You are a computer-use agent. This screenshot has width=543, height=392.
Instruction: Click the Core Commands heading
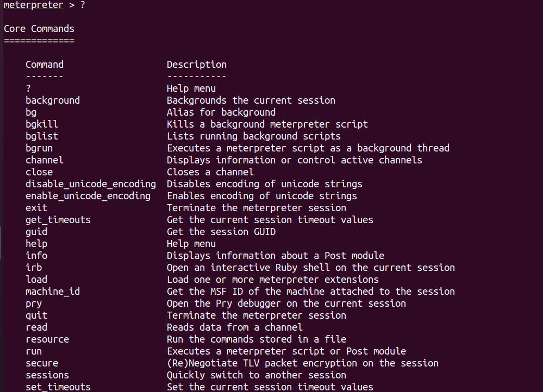(39, 29)
